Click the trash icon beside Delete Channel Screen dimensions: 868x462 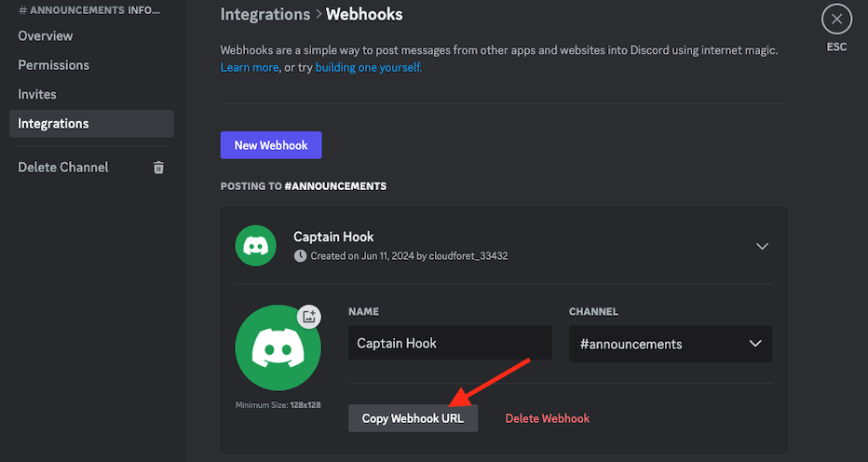tap(158, 168)
